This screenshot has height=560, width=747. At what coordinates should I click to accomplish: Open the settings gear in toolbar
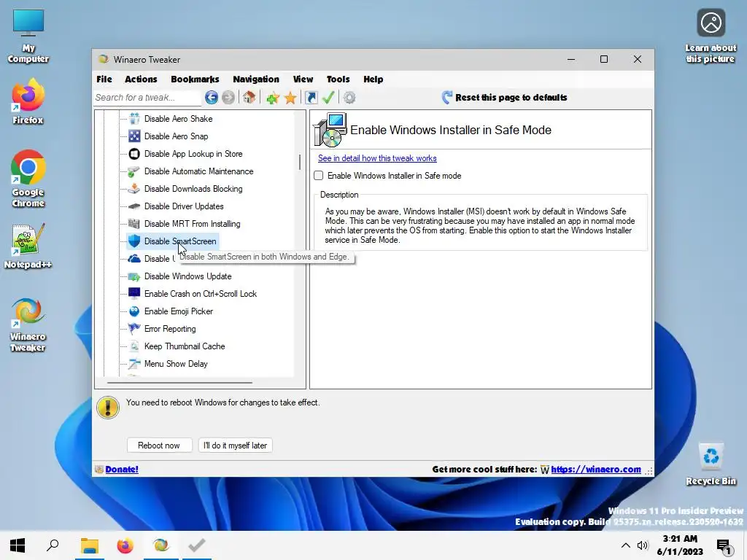[349, 98]
